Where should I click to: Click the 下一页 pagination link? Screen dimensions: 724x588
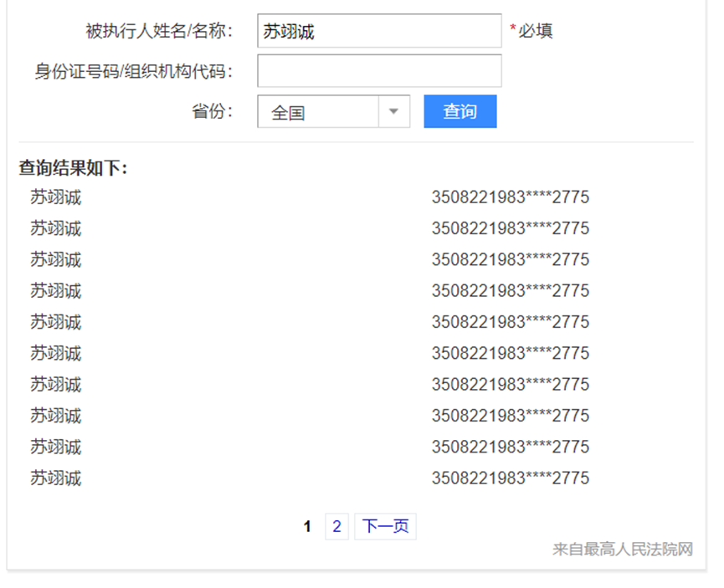[x=385, y=527]
